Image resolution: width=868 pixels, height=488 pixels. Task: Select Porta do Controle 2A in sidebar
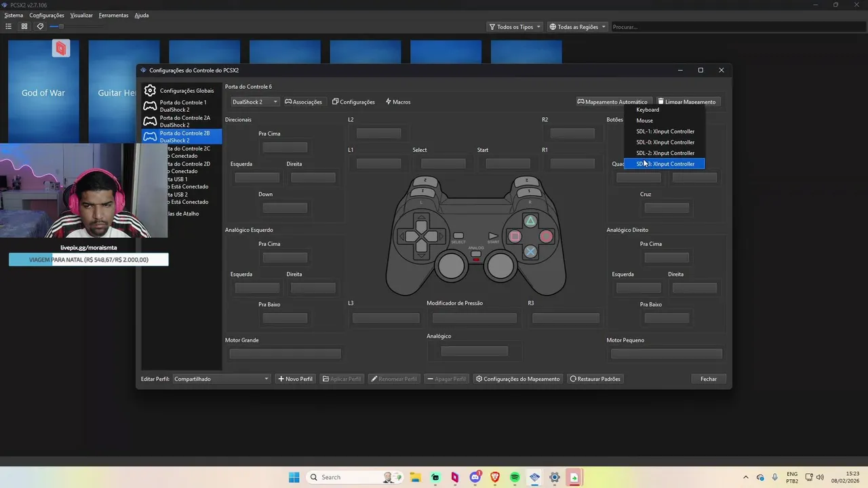point(181,121)
